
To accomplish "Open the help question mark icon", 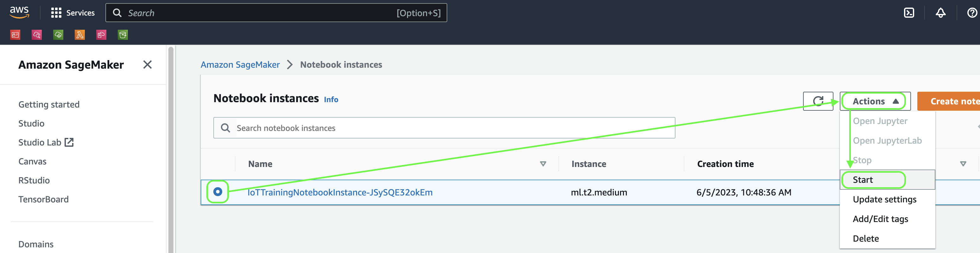I will [972, 13].
